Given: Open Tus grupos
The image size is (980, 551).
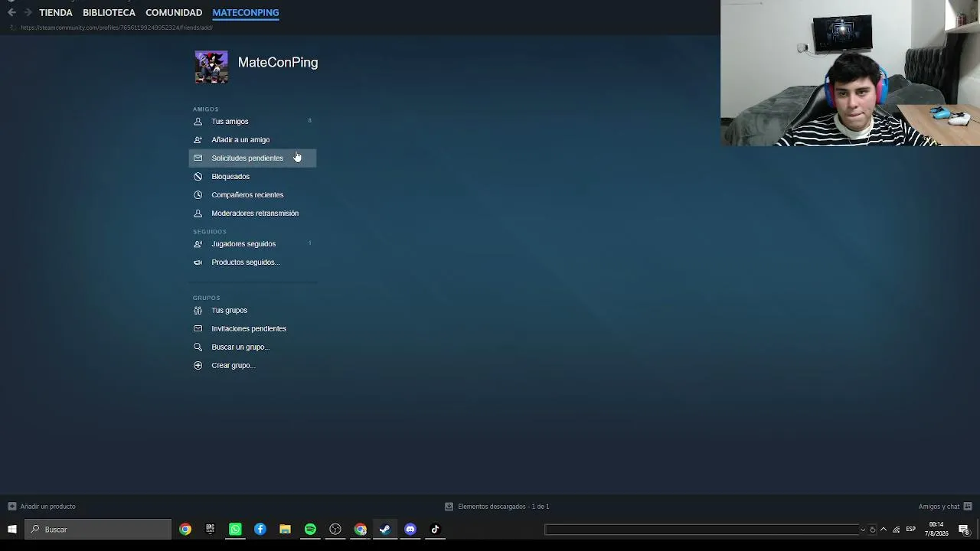Looking at the screenshot, I should 252,310.
